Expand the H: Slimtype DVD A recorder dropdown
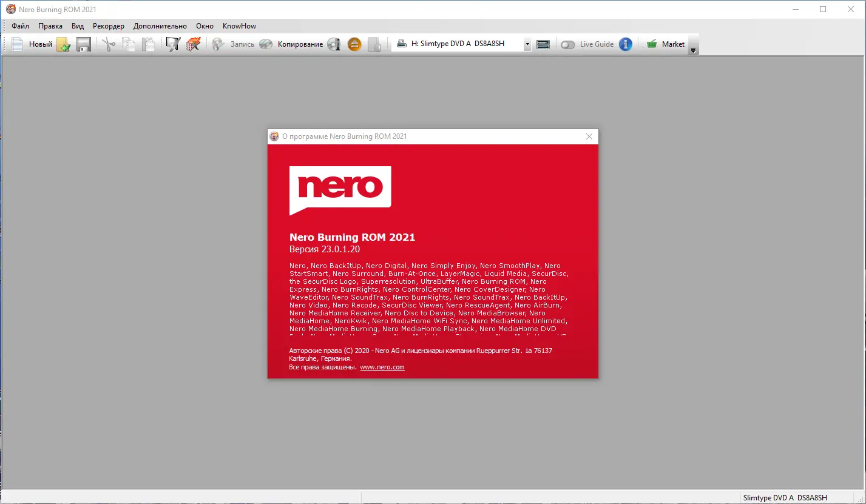Viewport: 866px width, 504px height. coord(527,44)
